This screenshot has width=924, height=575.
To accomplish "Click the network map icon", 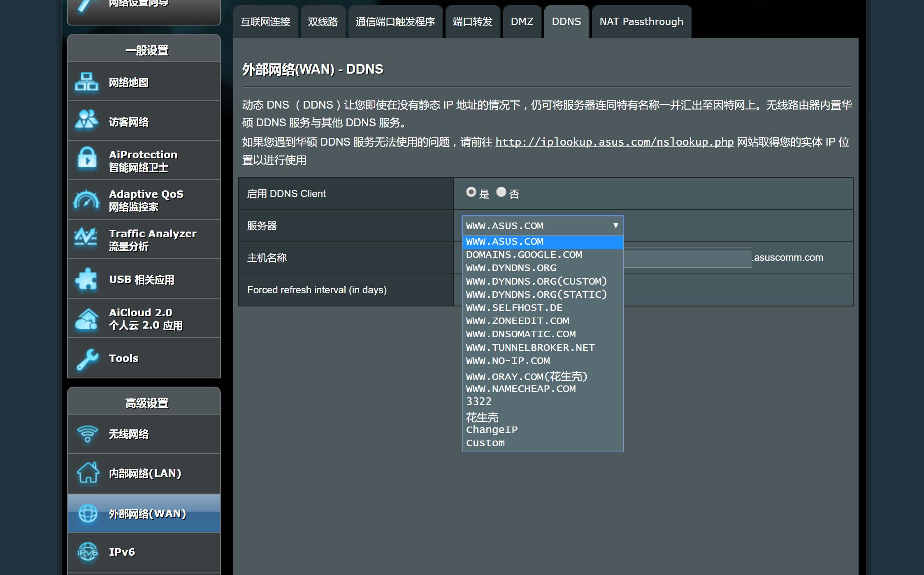I will [x=86, y=82].
